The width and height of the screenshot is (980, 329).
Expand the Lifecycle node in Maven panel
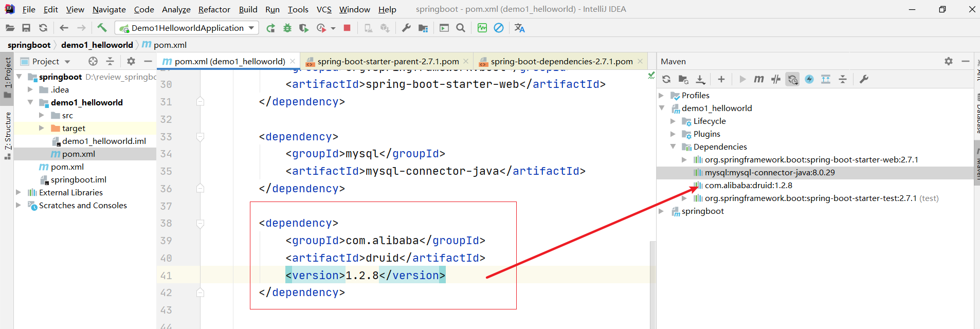pyautogui.click(x=673, y=121)
